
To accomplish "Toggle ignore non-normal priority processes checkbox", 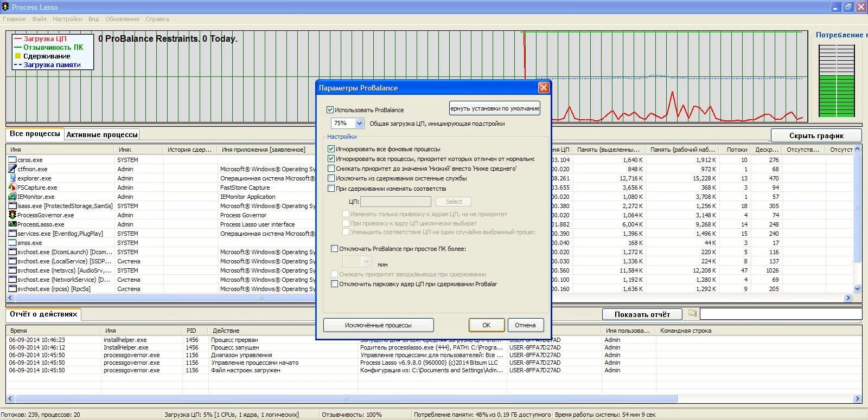I will coord(331,159).
